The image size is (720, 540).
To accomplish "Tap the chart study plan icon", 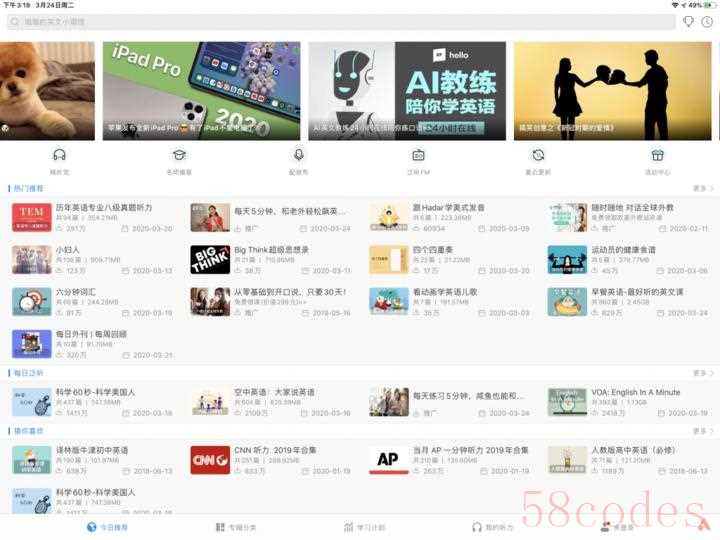I will tap(349, 527).
